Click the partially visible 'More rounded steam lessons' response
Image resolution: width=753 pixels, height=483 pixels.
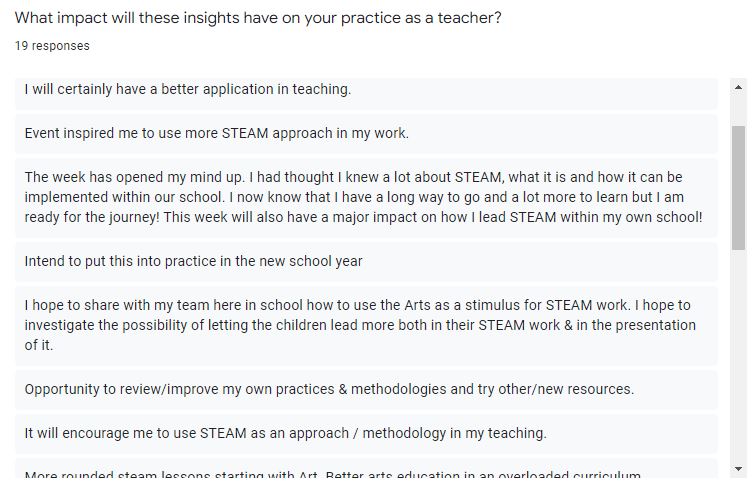(366, 469)
